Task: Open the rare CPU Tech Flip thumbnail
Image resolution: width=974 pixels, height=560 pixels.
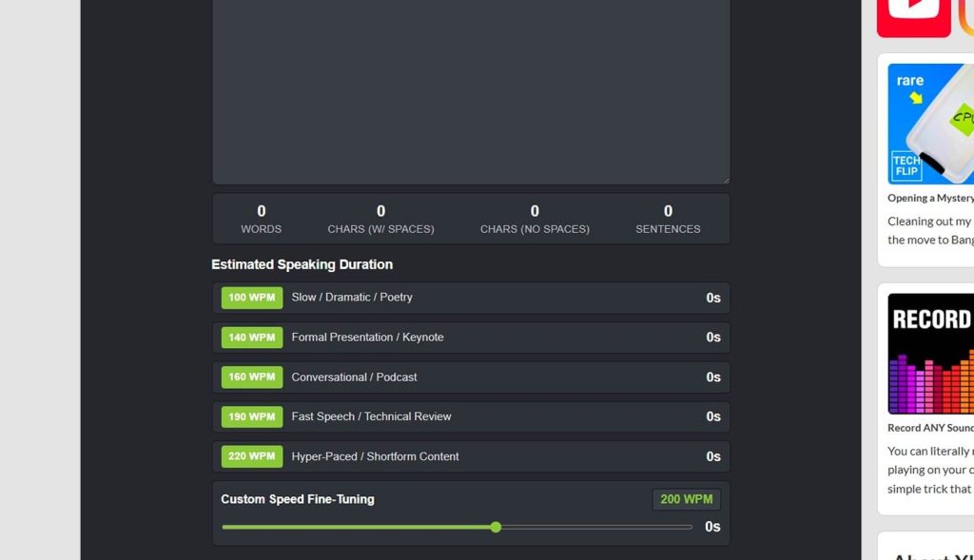Action: click(930, 124)
